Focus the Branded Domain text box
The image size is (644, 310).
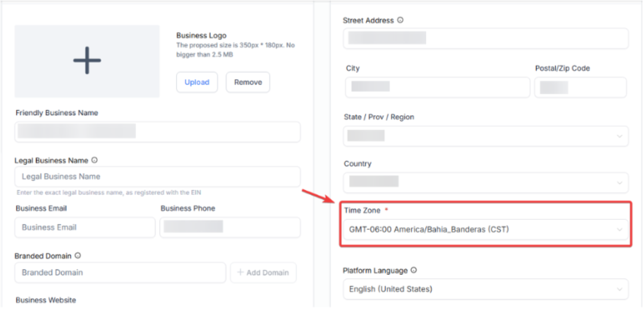tap(120, 273)
